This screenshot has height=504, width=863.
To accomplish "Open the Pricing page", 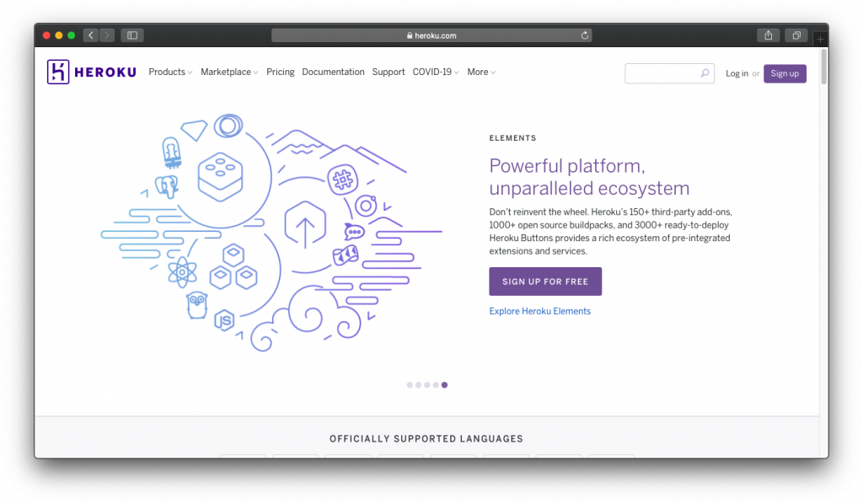I will point(280,72).
